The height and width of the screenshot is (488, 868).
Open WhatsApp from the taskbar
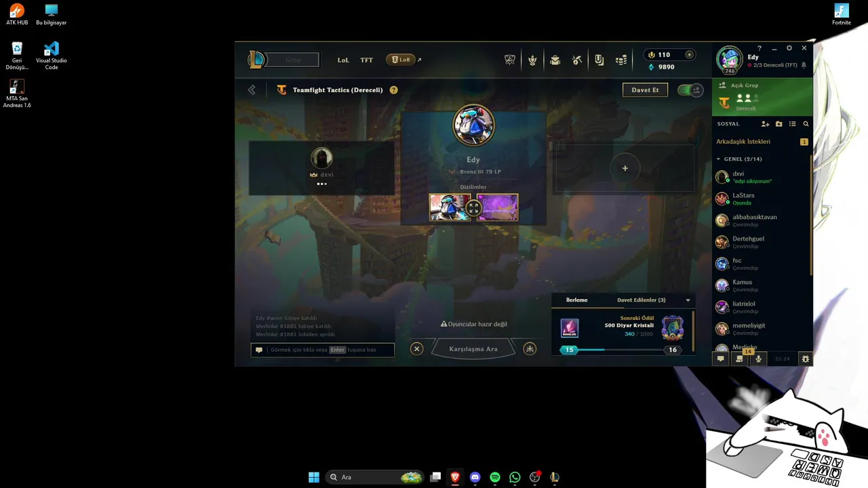pyautogui.click(x=515, y=477)
